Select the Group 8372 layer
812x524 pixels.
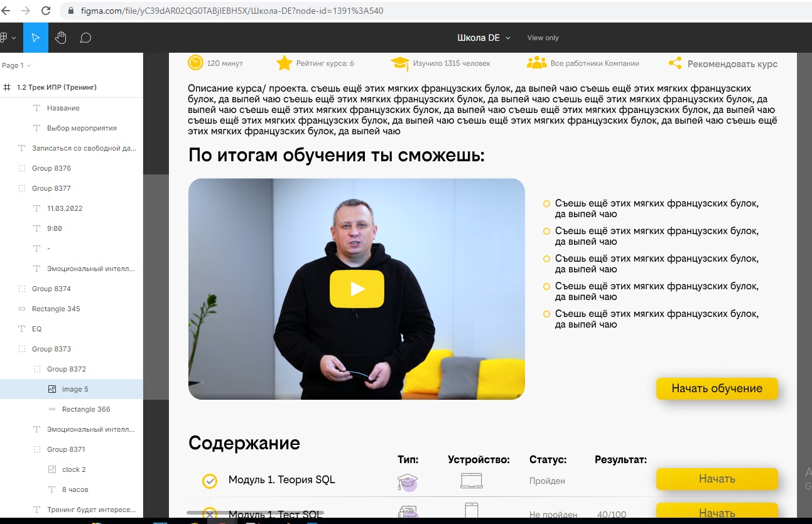pos(67,369)
